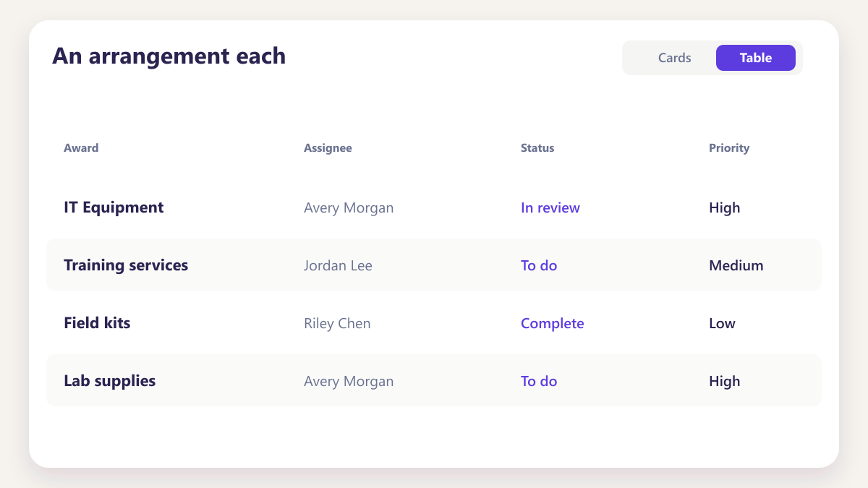
Task: Switch to the Cards view
Action: click(x=675, y=58)
